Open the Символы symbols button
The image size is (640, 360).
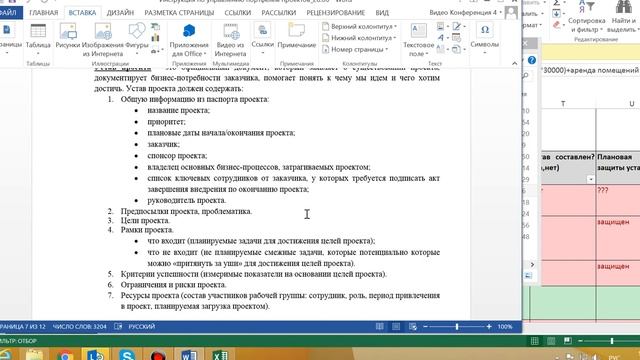[484, 39]
